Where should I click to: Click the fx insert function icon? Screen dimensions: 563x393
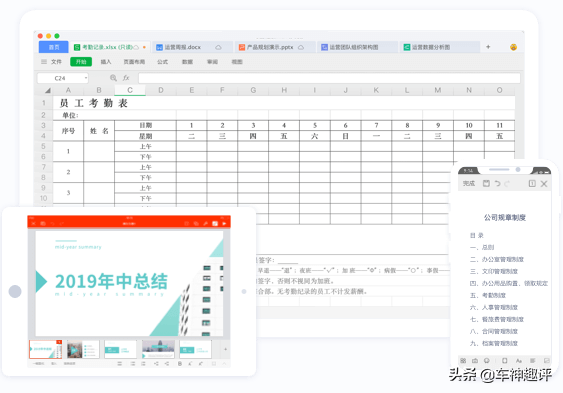pos(126,78)
